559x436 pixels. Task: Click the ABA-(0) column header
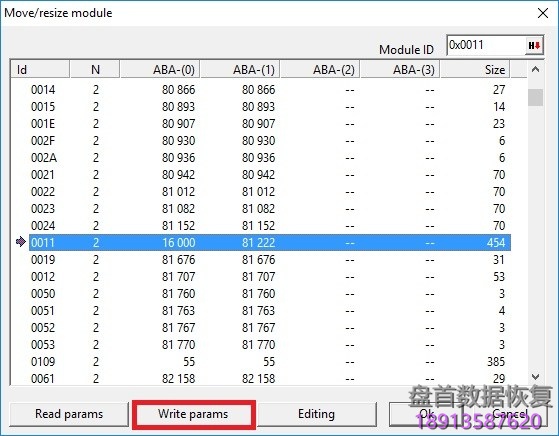pyautogui.click(x=160, y=69)
